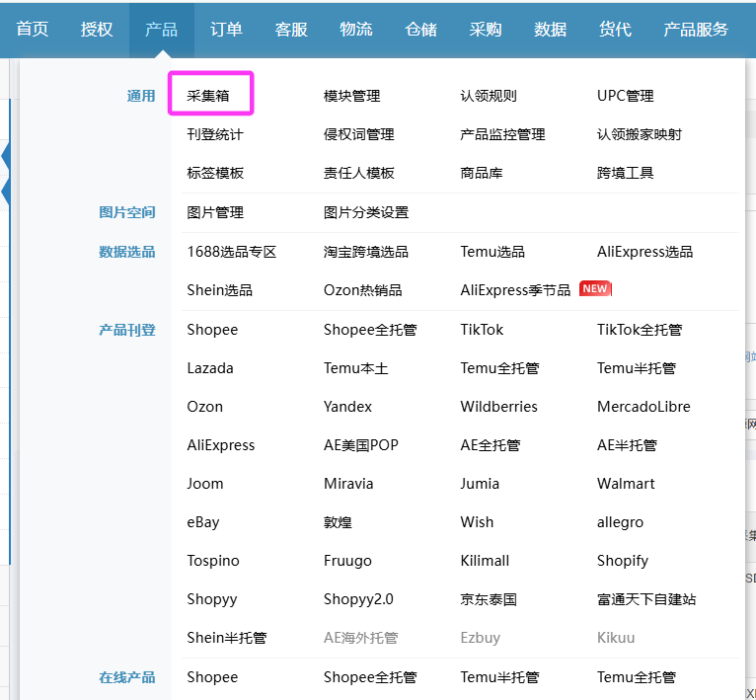Click the MercadoLibre menu entry
Image resolution: width=756 pixels, height=700 pixels.
pos(643,407)
